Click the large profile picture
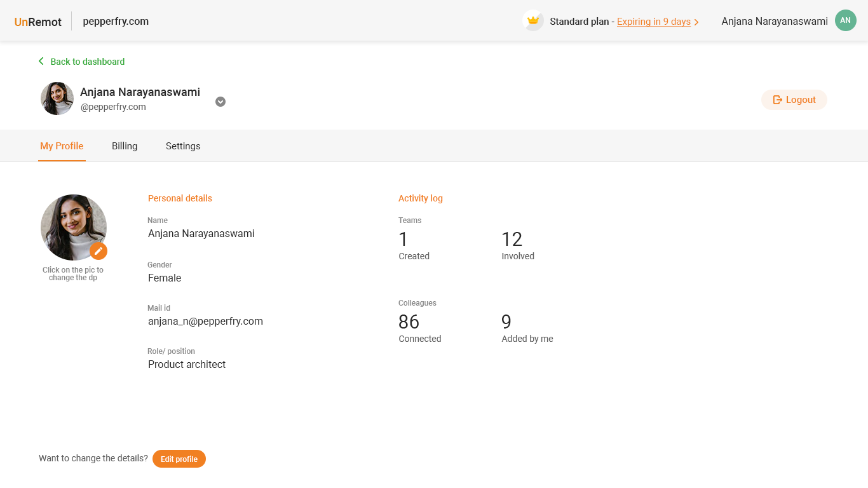Image resolution: width=868 pixels, height=488 pixels. [x=74, y=227]
